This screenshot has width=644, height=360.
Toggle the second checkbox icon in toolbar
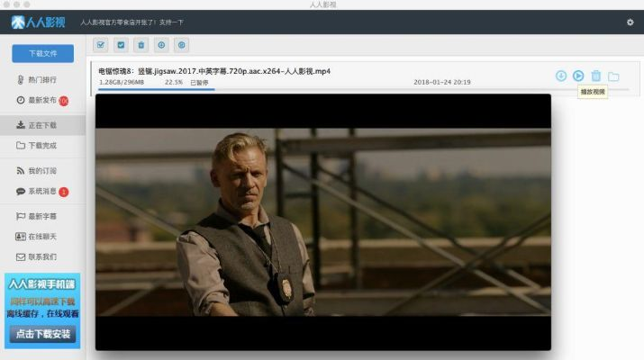click(x=121, y=45)
